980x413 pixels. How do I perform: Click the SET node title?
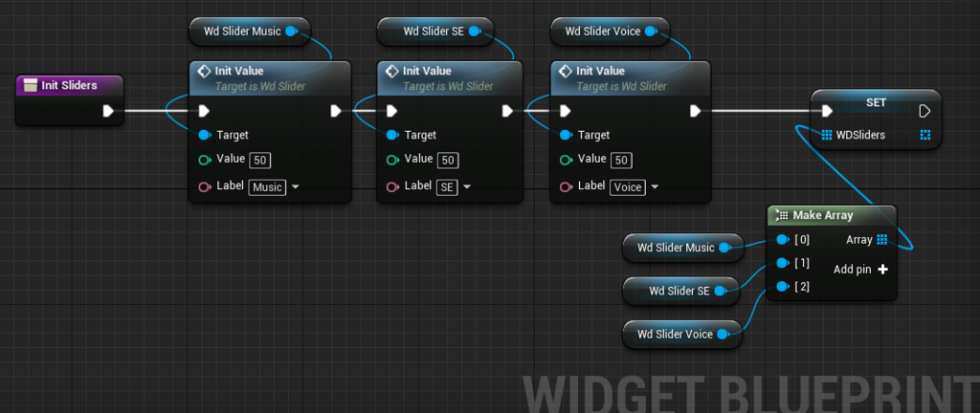point(876,102)
